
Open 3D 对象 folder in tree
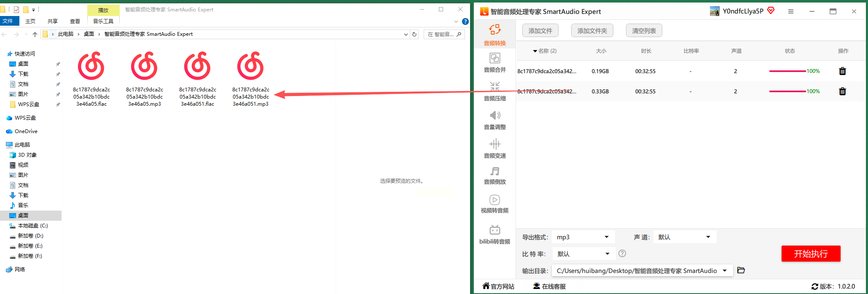[x=27, y=155]
